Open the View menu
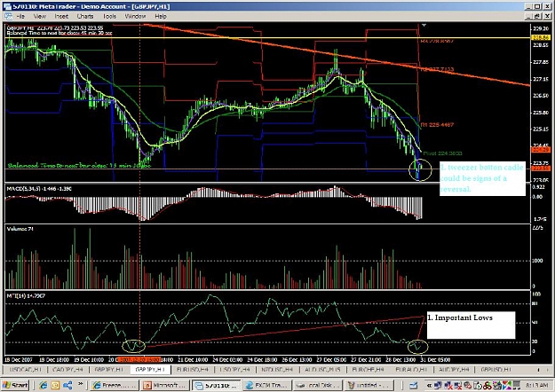This screenshot has height=392, width=555. [40, 16]
